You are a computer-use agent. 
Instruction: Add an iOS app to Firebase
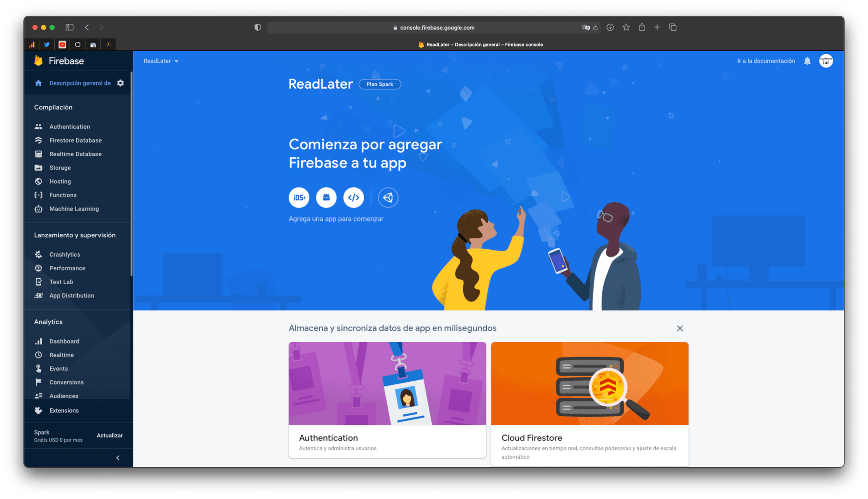click(299, 198)
